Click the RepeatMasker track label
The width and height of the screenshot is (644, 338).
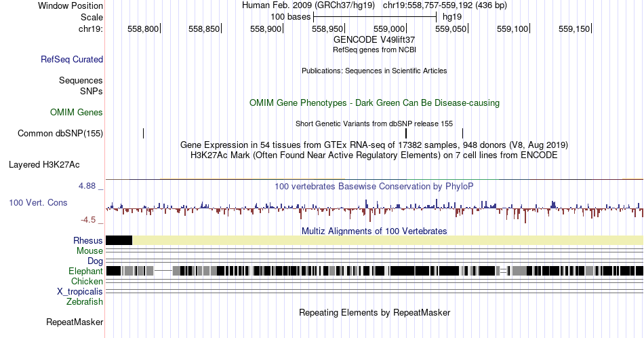75,322
